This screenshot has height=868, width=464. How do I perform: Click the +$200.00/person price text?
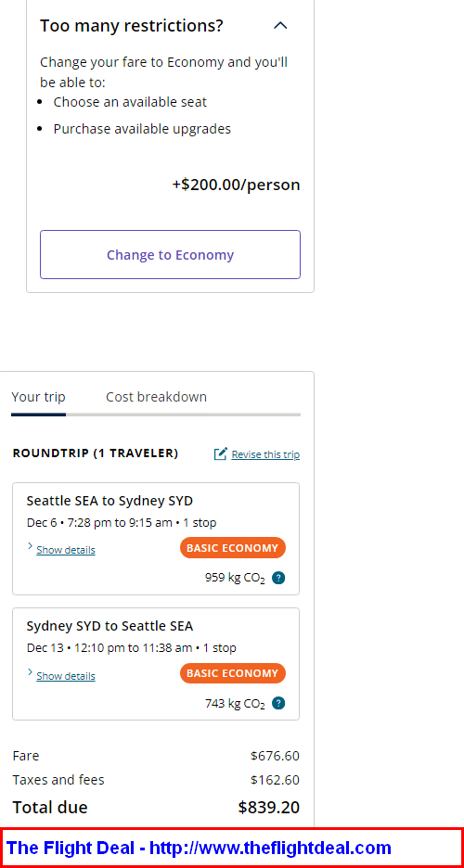coord(236,185)
